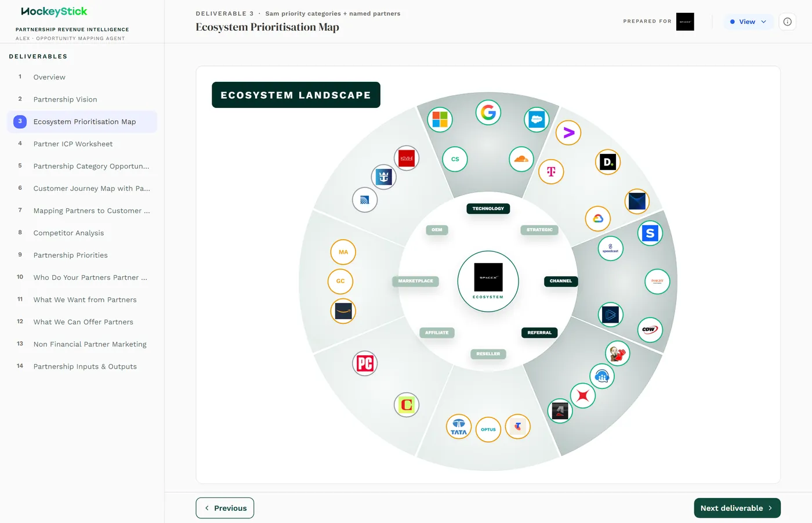The image size is (812, 523).
Task: Open Partner ICP Worksheet
Action: [82, 144]
